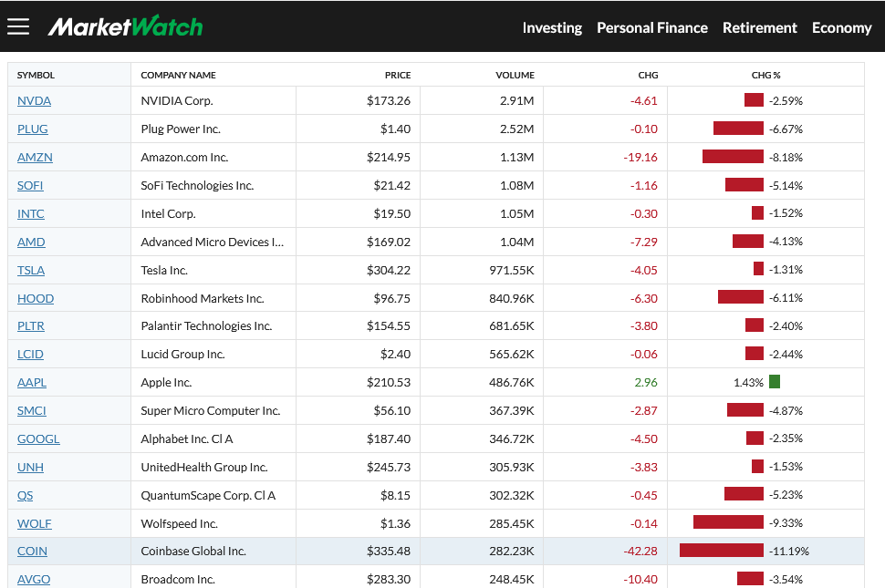This screenshot has height=588, width=885.
Task: Open the UNH ticker link
Action: tap(30, 467)
